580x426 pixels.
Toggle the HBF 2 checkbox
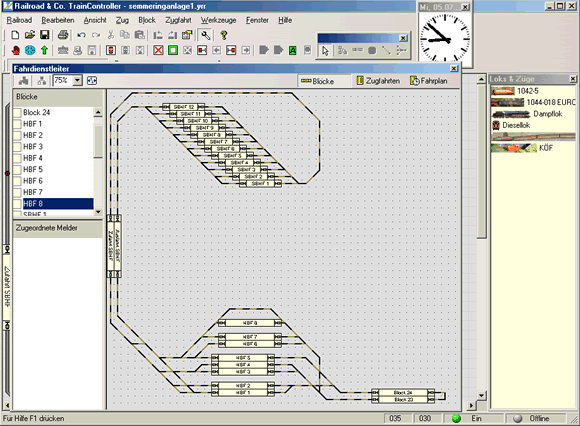point(17,135)
